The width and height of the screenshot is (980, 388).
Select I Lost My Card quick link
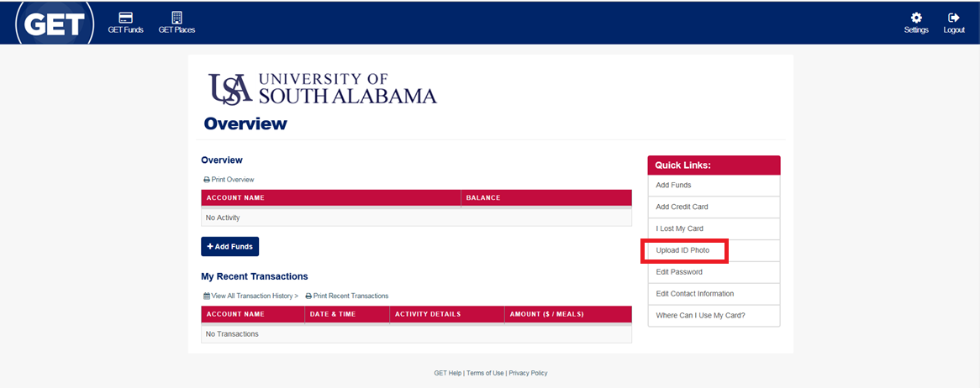coord(714,228)
